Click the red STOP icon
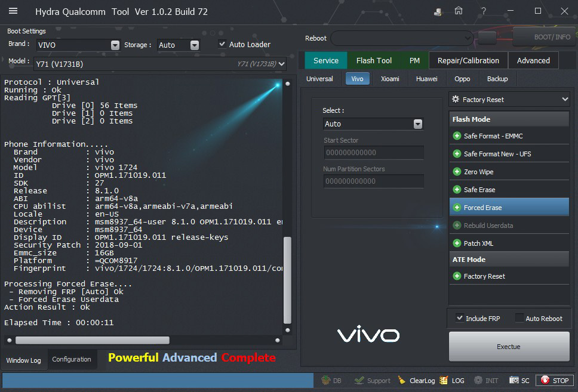Viewport: 578px width, 392px height. 545,380
